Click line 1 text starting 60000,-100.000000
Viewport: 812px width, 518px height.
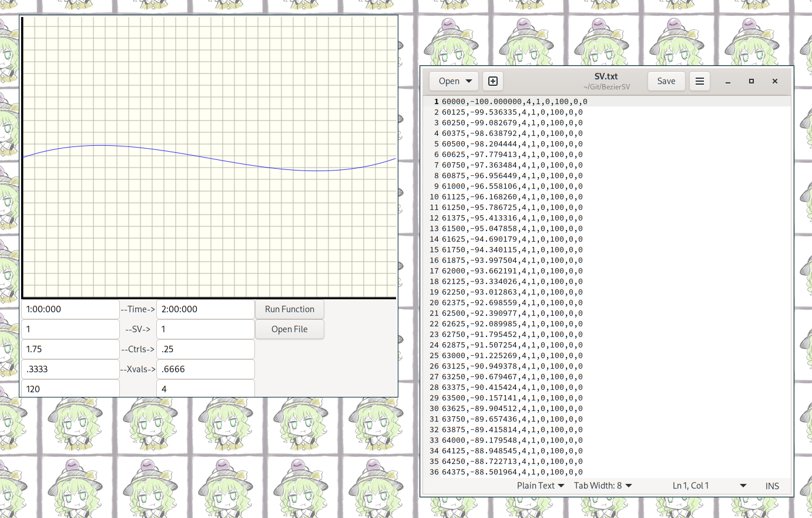(515, 102)
